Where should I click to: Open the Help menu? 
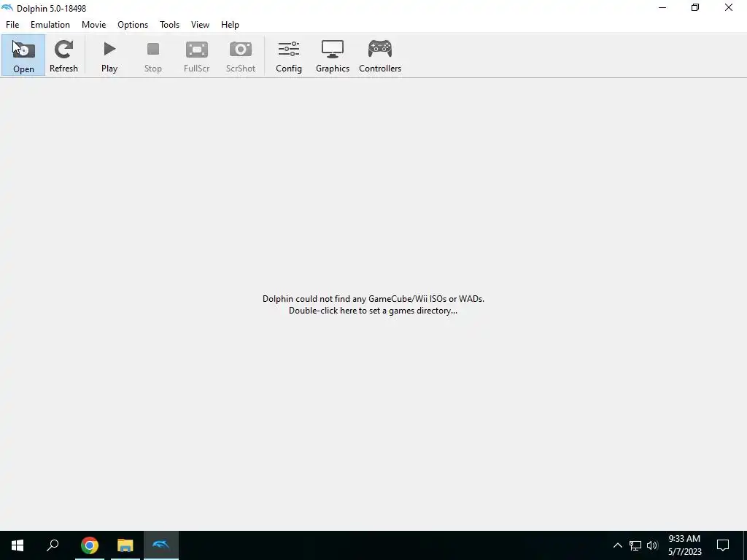coord(230,25)
